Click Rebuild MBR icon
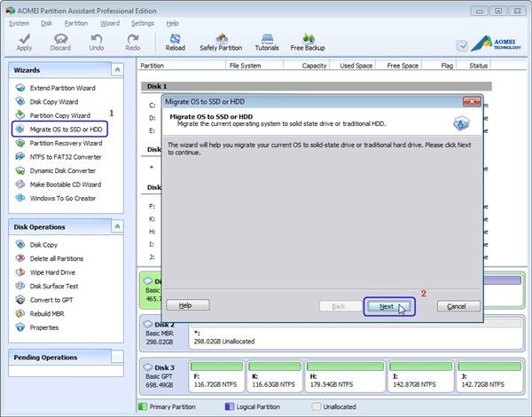Screen dimensions: 532x417 [20, 313]
